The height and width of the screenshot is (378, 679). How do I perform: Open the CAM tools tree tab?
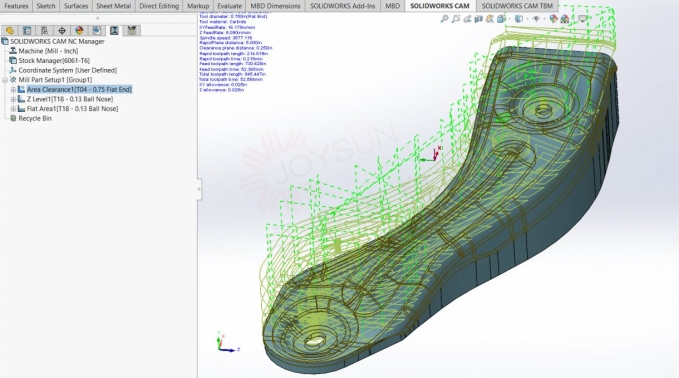coord(132,30)
